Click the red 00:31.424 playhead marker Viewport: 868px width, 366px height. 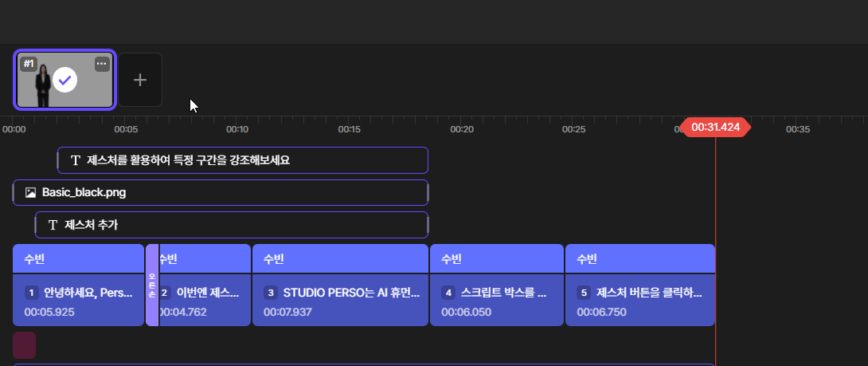coord(715,128)
